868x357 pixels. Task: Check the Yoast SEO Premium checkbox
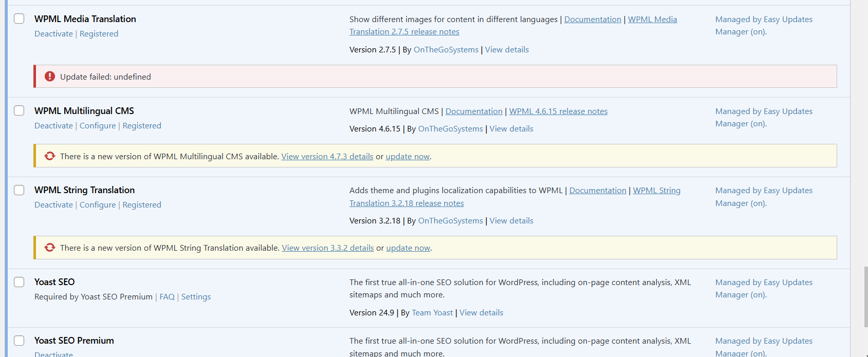tap(19, 341)
